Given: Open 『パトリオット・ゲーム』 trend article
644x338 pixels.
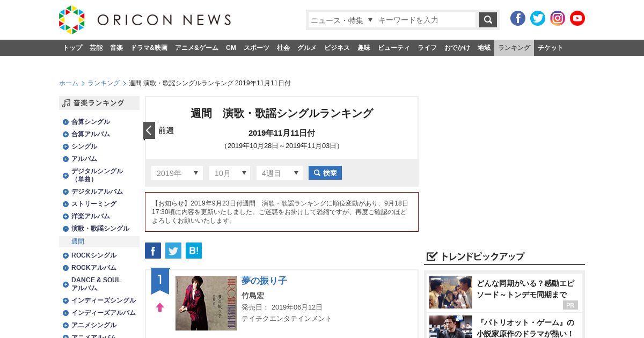Looking at the screenshot, I should tap(525, 328).
